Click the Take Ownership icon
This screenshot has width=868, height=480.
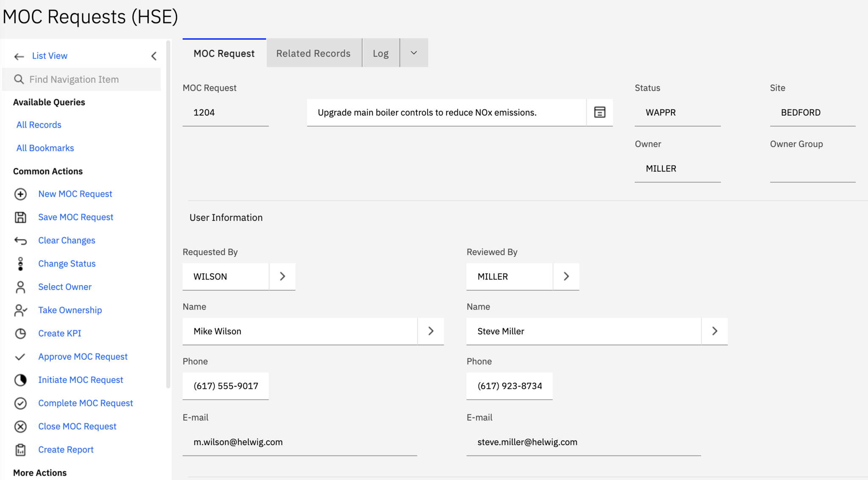pyautogui.click(x=20, y=311)
